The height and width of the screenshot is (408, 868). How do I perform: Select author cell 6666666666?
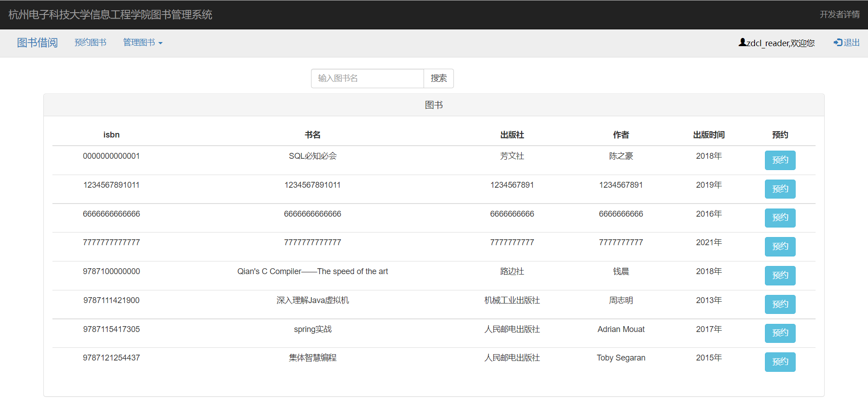click(x=621, y=214)
